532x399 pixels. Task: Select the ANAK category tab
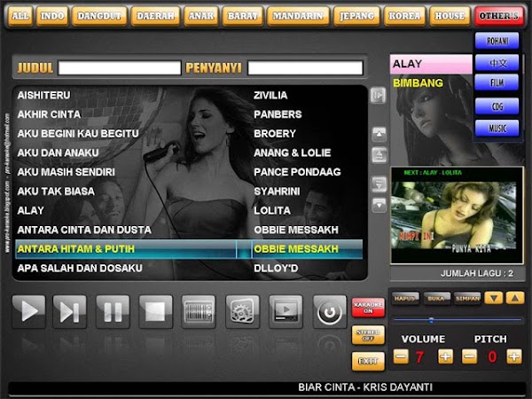[201, 16]
